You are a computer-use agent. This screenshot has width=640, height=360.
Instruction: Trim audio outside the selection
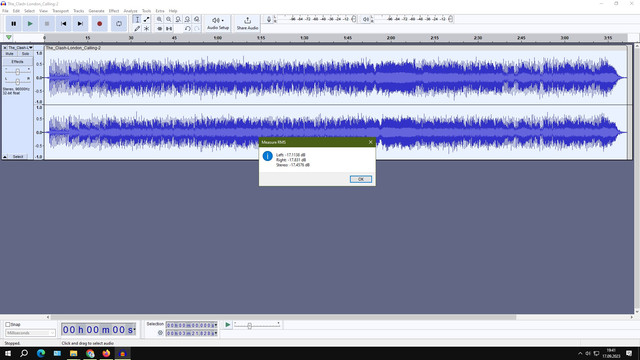159,29
